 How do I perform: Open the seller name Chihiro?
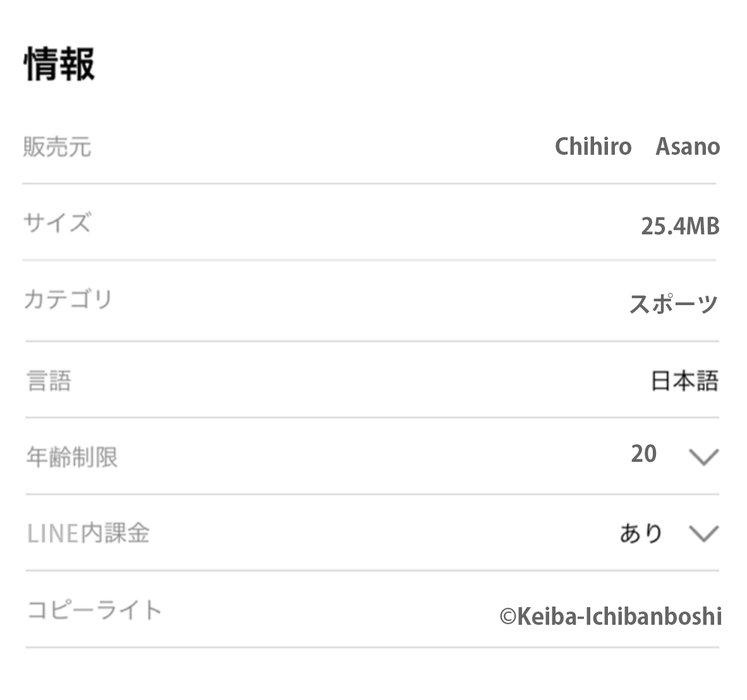593,147
